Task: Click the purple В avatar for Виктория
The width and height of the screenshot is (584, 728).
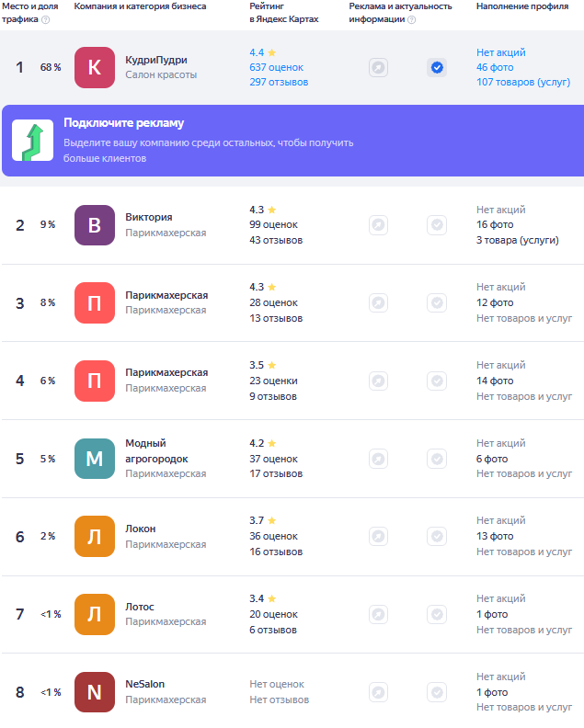Action: click(95, 225)
